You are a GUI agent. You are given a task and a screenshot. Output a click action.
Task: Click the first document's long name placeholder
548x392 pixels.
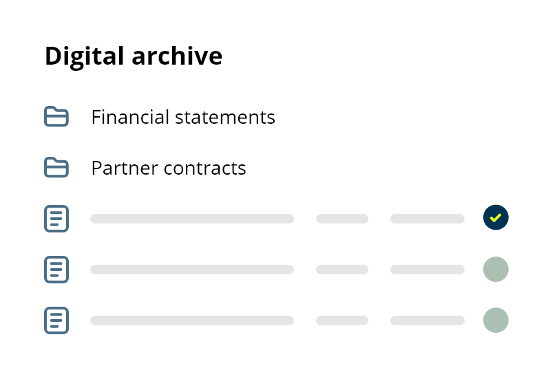coord(192,219)
